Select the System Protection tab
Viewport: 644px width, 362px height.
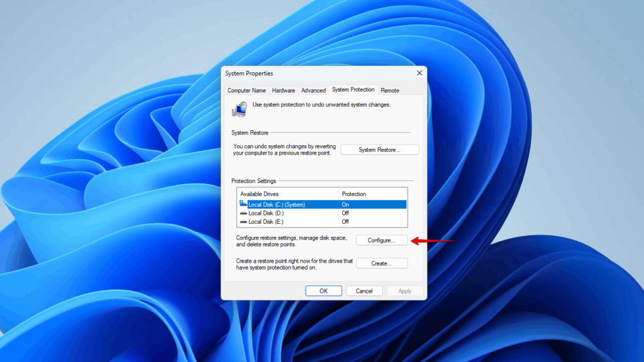click(x=353, y=90)
